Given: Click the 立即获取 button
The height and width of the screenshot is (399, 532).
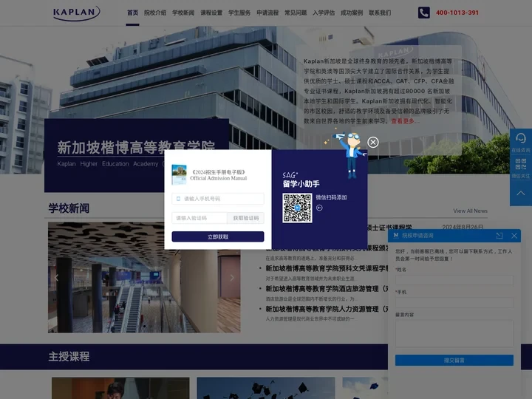Looking at the screenshot, I should click(x=218, y=237).
